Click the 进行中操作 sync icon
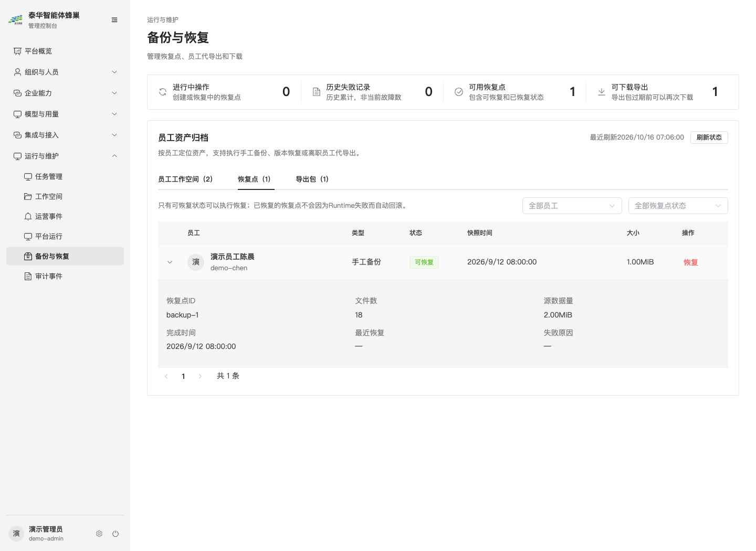Viewport: 756px width, 551px height. coord(163,92)
